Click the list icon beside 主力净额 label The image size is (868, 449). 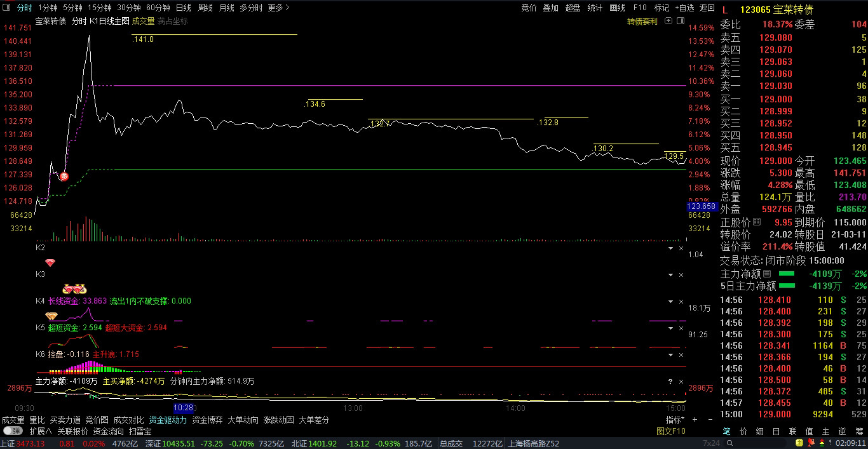[x=767, y=274]
